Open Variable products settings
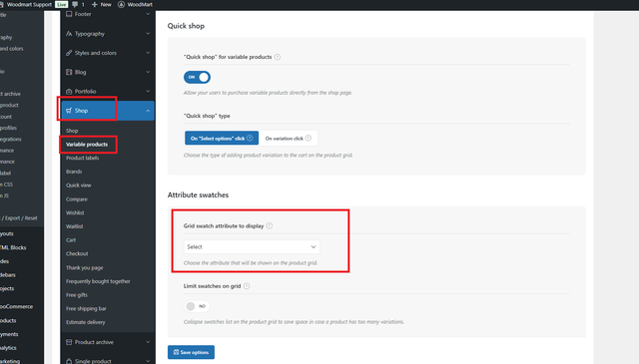This screenshot has height=364, width=639. pos(87,145)
